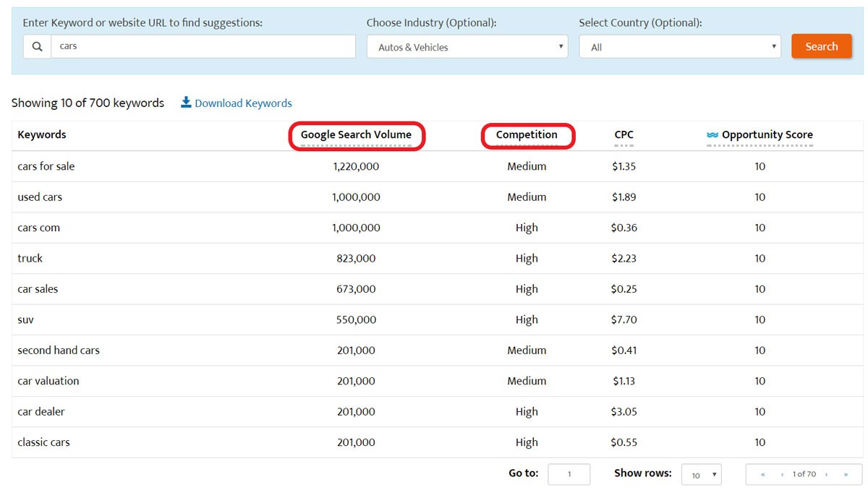Screen dimensions: 868x490
Task: Sort by Google Search Volume column
Action: click(356, 135)
